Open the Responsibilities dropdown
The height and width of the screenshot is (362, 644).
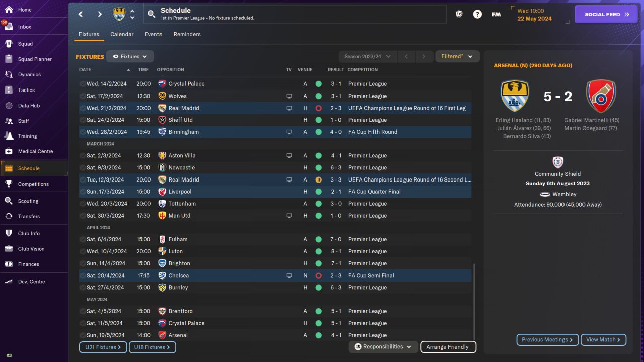pyautogui.click(x=383, y=347)
